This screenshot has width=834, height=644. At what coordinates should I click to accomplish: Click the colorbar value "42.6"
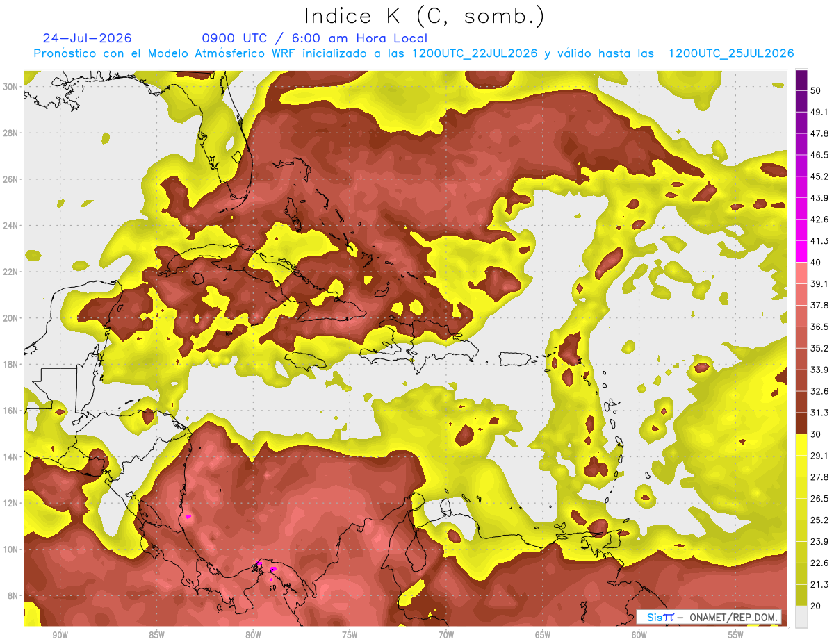[x=819, y=220]
